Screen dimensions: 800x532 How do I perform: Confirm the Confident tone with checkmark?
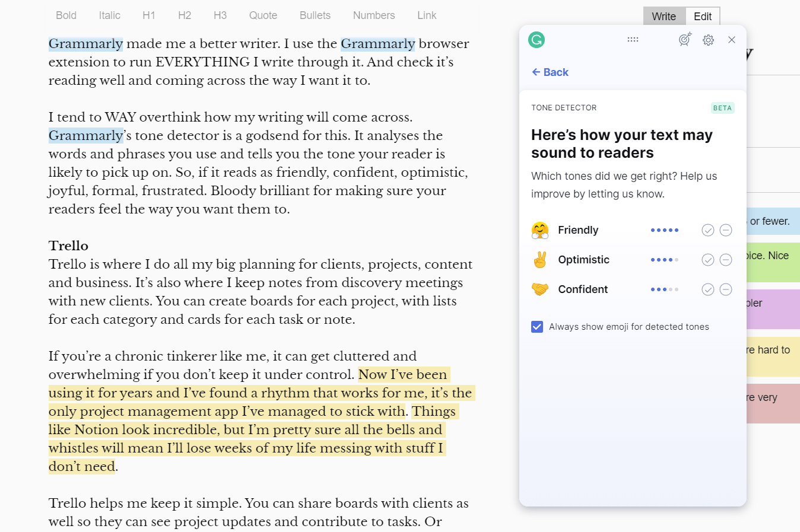[707, 289]
